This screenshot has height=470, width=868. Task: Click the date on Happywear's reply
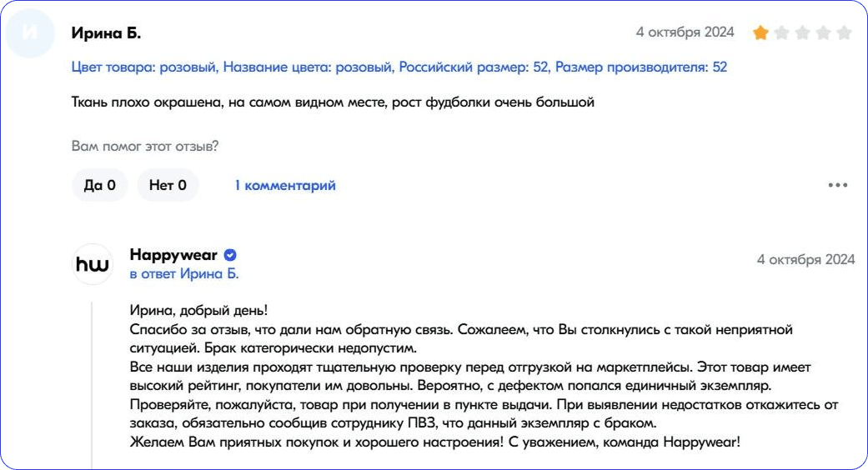click(805, 259)
